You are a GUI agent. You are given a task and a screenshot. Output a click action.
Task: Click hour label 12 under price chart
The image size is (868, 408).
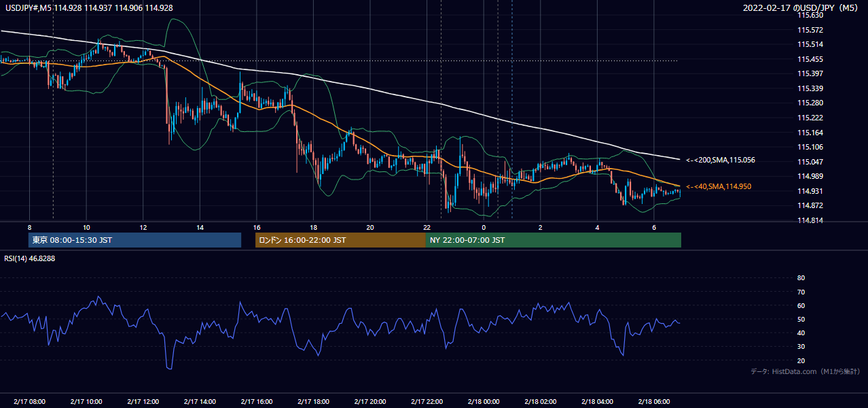pyautogui.click(x=143, y=227)
